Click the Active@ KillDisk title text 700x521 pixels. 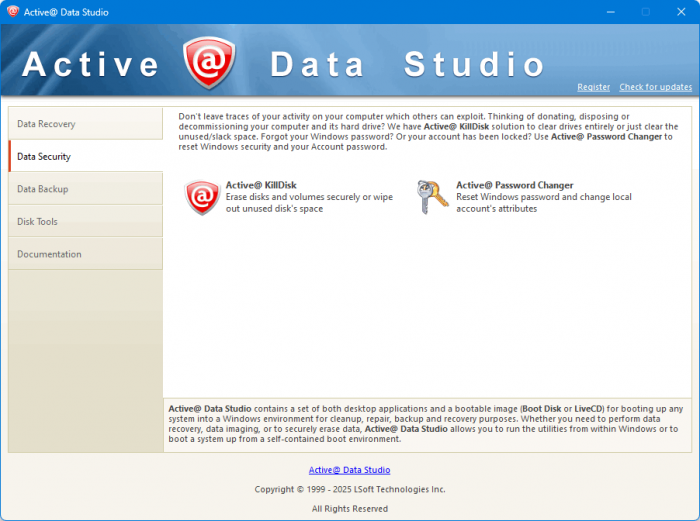tap(261, 185)
